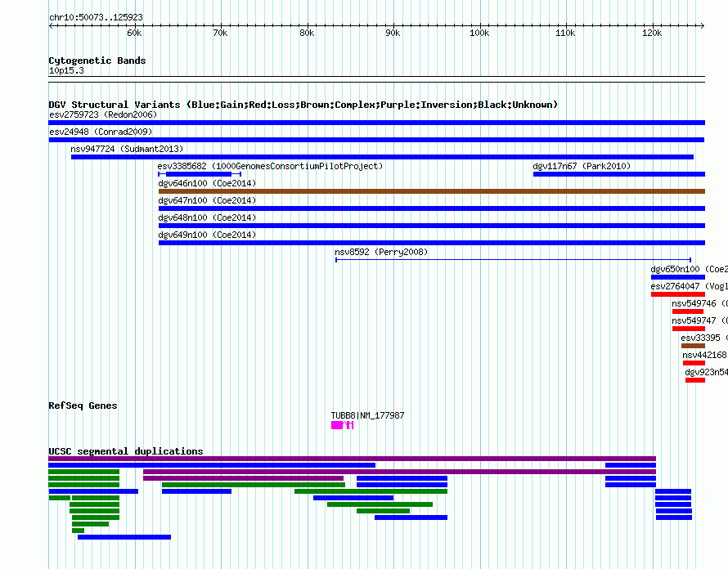Viewport: 728px width, 569px height.
Task: Select the dgv117n67 (Park2010) label
Action: pyautogui.click(x=582, y=166)
